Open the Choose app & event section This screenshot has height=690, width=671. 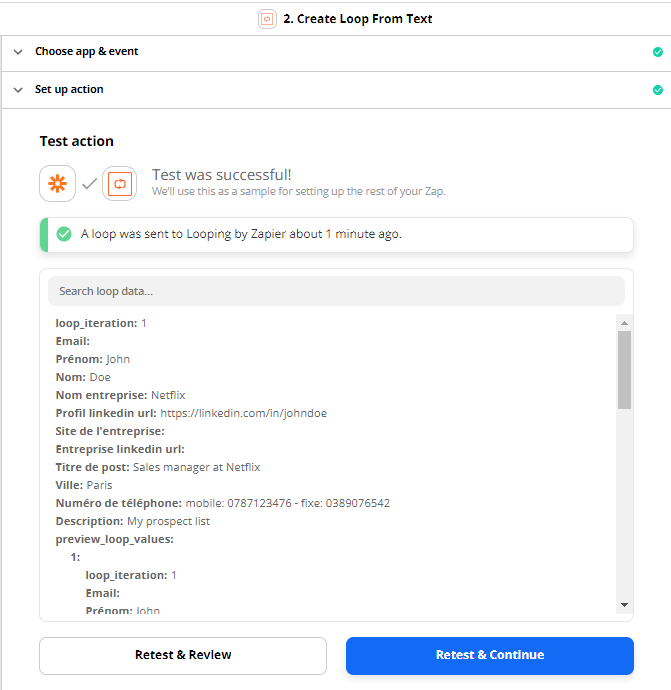(x=336, y=53)
